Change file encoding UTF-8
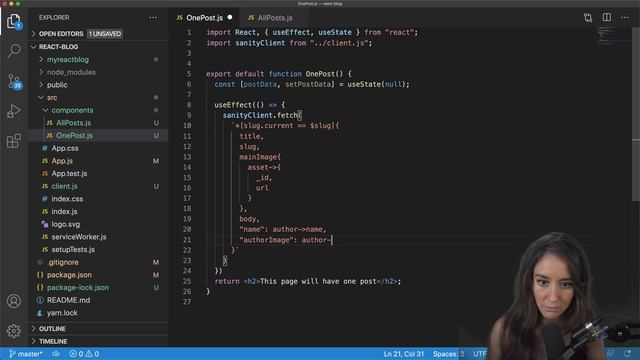The image size is (640, 360). (x=480, y=354)
